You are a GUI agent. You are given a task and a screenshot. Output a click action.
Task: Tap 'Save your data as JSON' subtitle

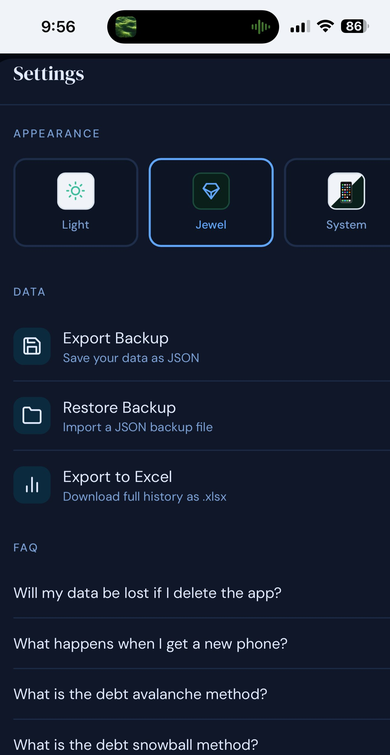(x=131, y=358)
